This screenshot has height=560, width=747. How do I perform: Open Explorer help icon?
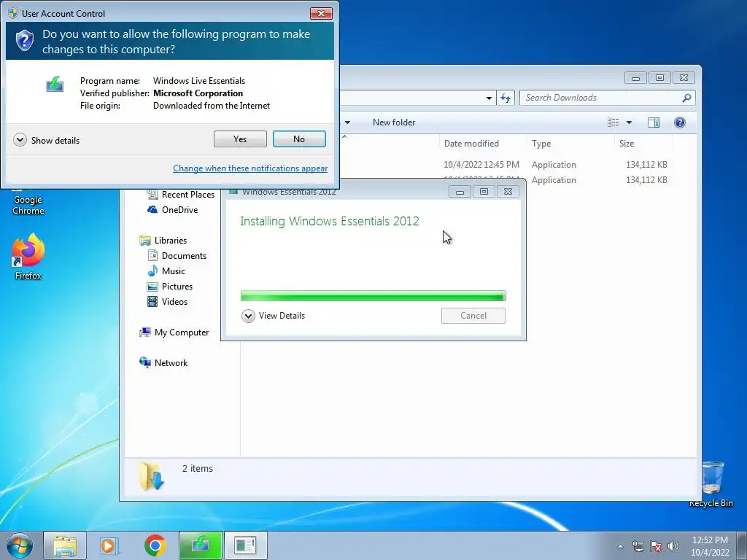point(680,122)
